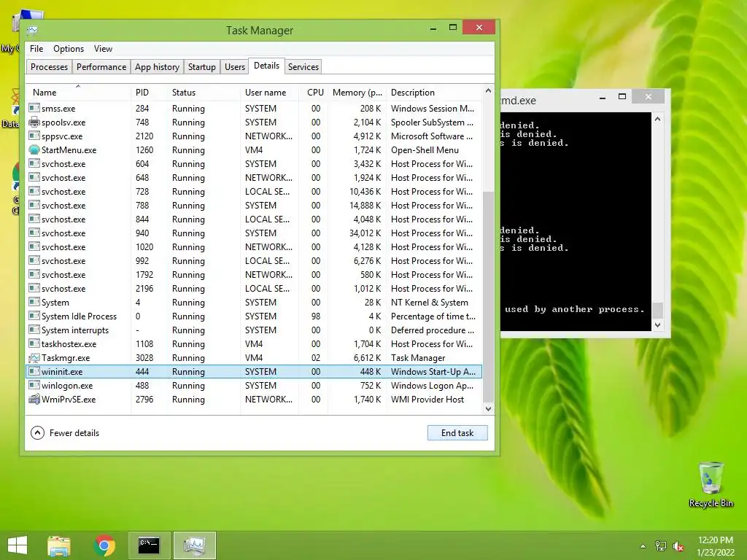Sort by the User name column header
Viewport: 747px width, 560px height.
(269, 93)
